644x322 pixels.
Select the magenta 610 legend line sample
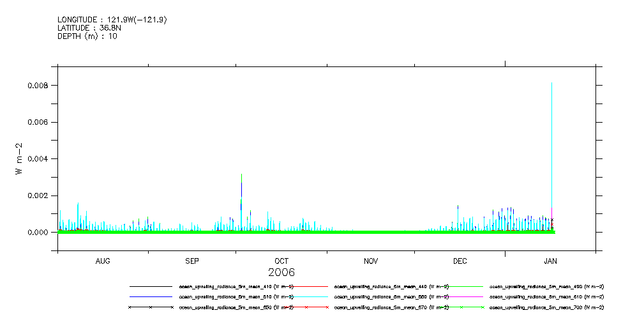pyautogui.click(x=461, y=297)
